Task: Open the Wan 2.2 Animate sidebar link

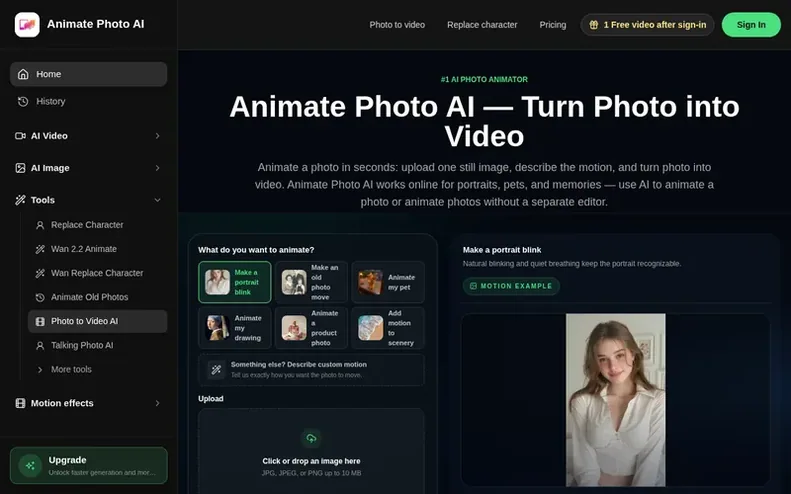Action: 84,249
